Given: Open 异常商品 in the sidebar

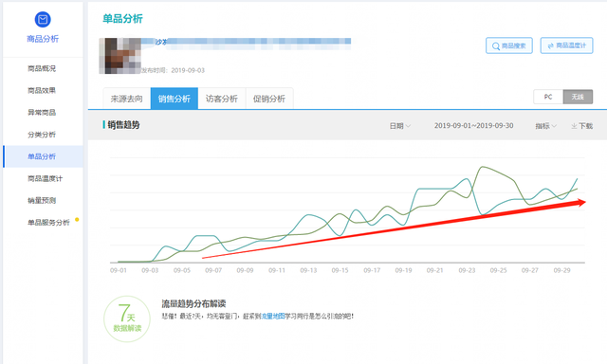Looking at the screenshot, I should [42, 113].
